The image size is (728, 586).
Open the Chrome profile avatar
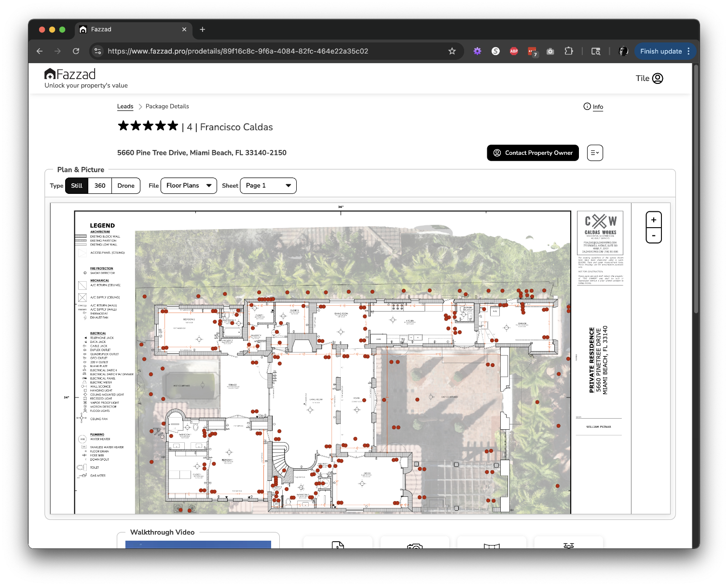pyautogui.click(x=623, y=51)
